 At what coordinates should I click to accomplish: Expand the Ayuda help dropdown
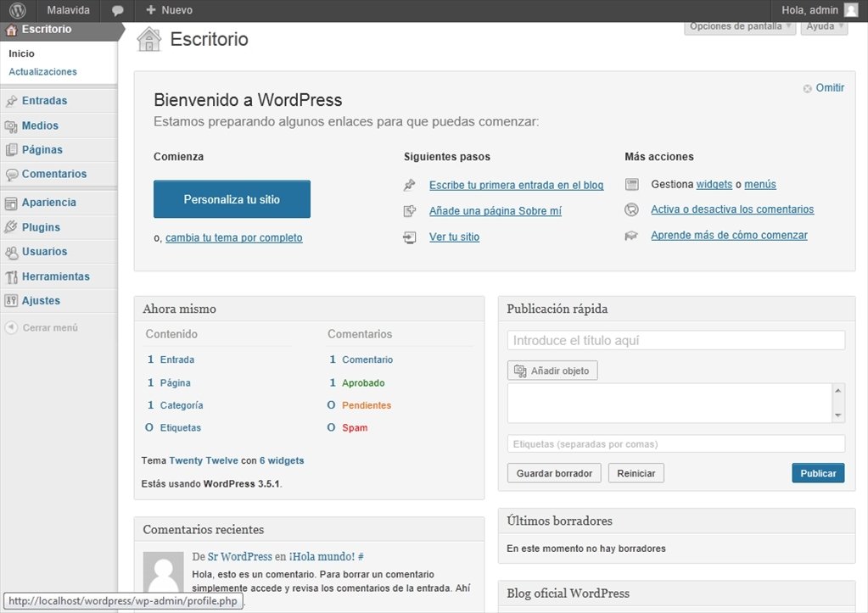824,26
